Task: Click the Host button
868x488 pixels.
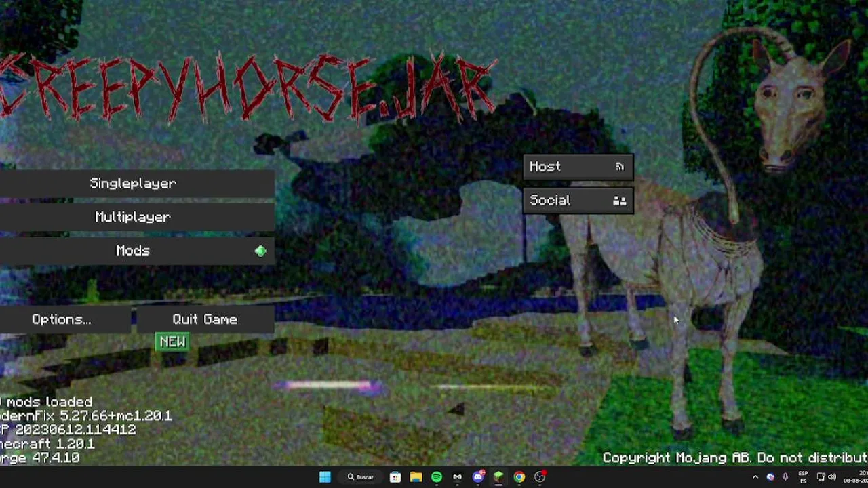Action: click(x=578, y=167)
